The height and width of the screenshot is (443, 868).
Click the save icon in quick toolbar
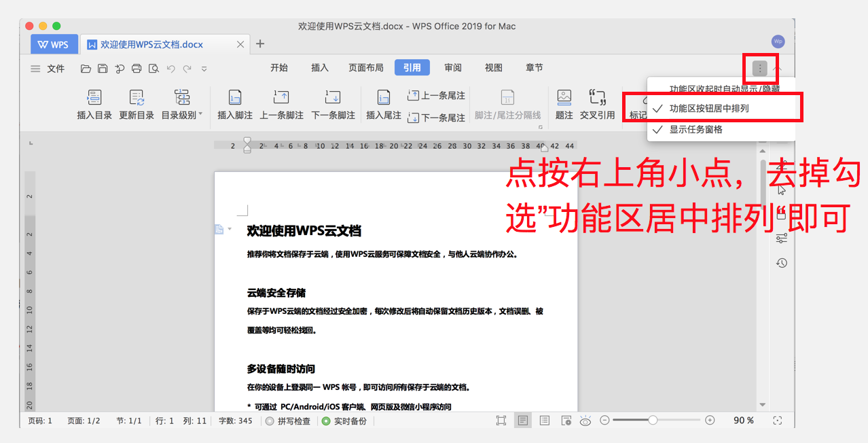[103, 69]
